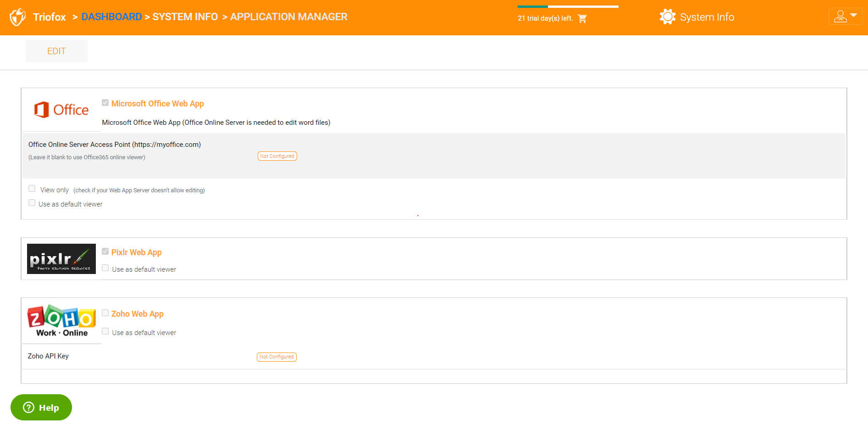
Task: Select Microsoft Office Web App title
Action: click(157, 104)
